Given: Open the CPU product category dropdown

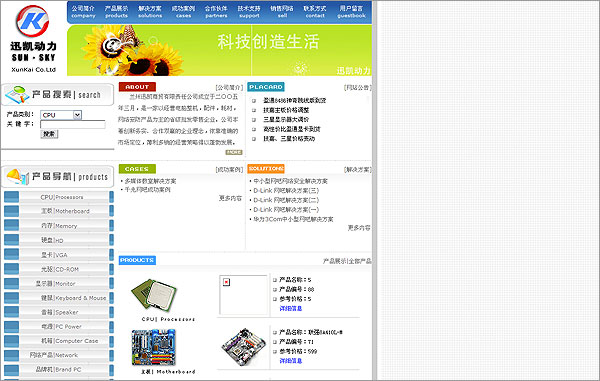Looking at the screenshot, I should (61, 115).
